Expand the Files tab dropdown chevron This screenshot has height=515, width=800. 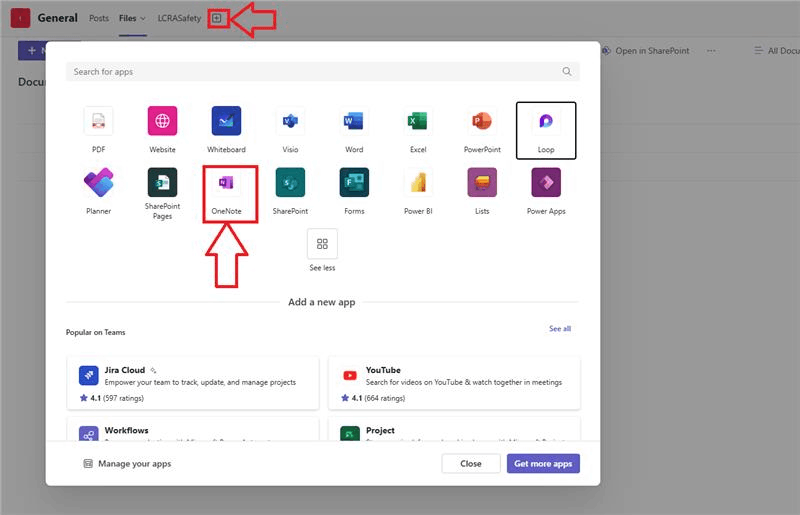(x=143, y=18)
